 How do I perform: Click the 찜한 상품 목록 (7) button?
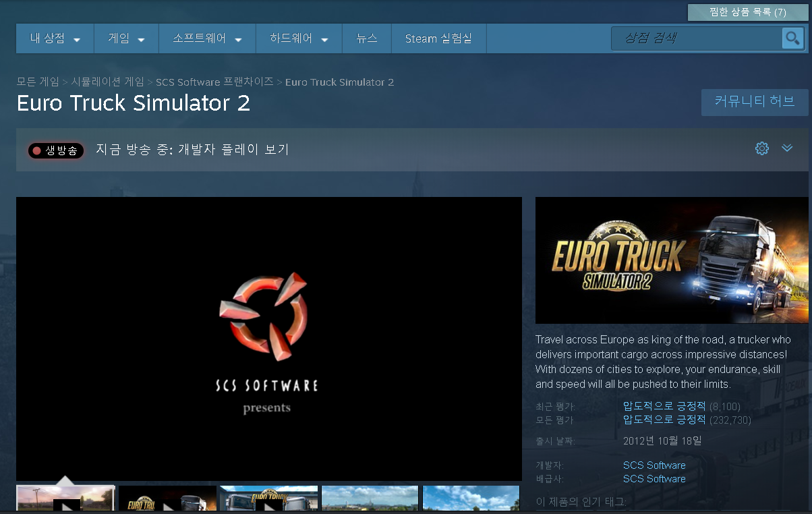(x=747, y=12)
